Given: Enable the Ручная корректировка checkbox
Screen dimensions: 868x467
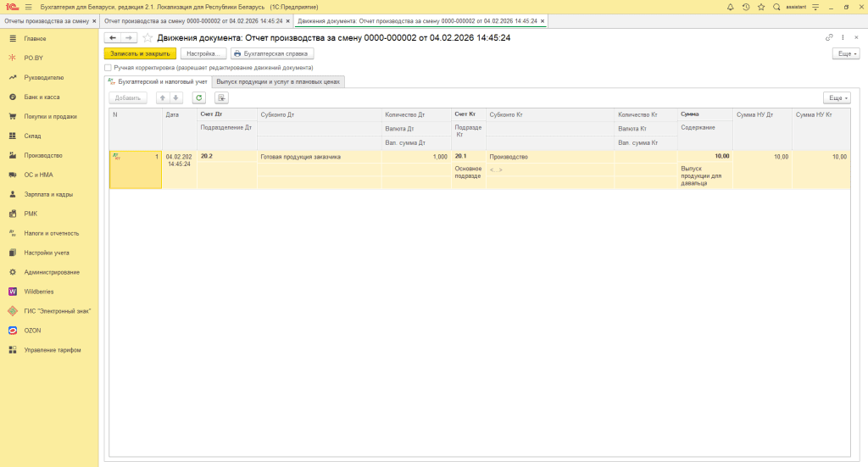Looking at the screenshot, I should click(108, 67).
